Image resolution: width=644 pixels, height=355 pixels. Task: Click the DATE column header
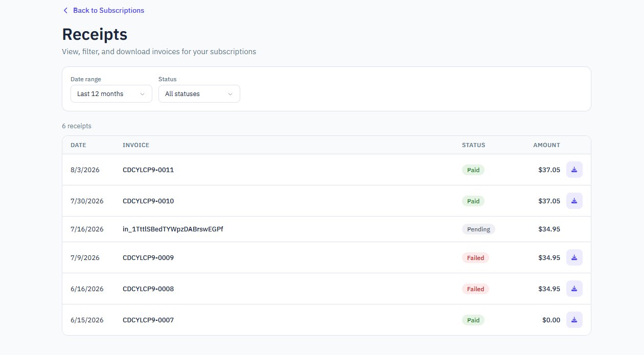tap(78, 145)
